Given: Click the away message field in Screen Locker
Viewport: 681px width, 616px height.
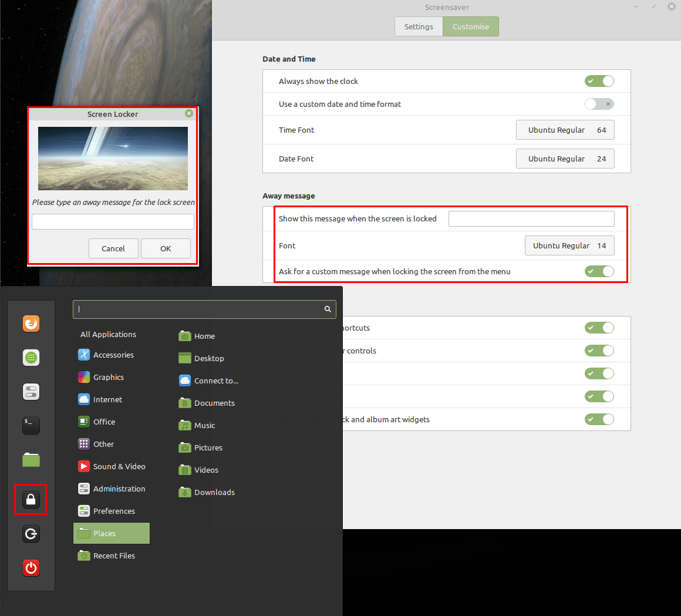Looking at the screenshot, I should (x=113, y=221).
